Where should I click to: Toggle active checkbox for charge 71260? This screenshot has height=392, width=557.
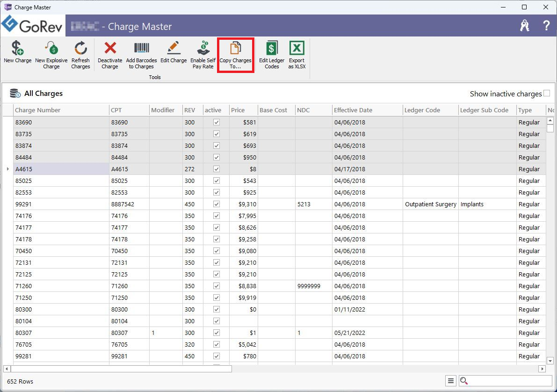click(217, 286)
